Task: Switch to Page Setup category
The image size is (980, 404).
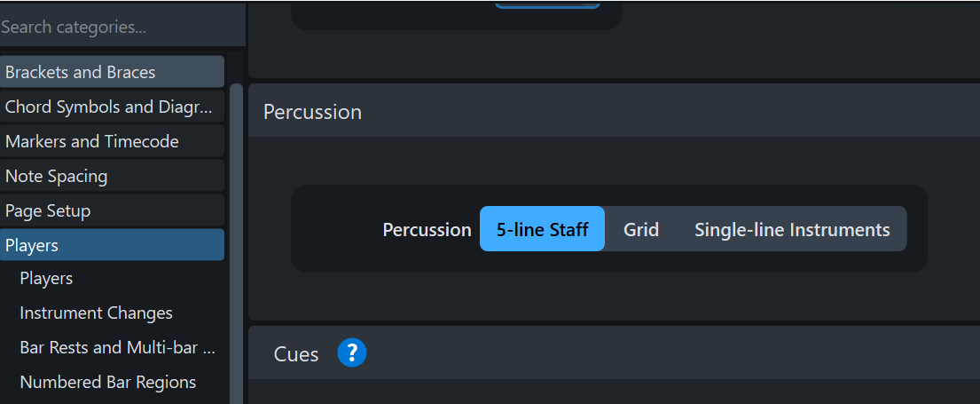Action: click(x=112, y=210)
